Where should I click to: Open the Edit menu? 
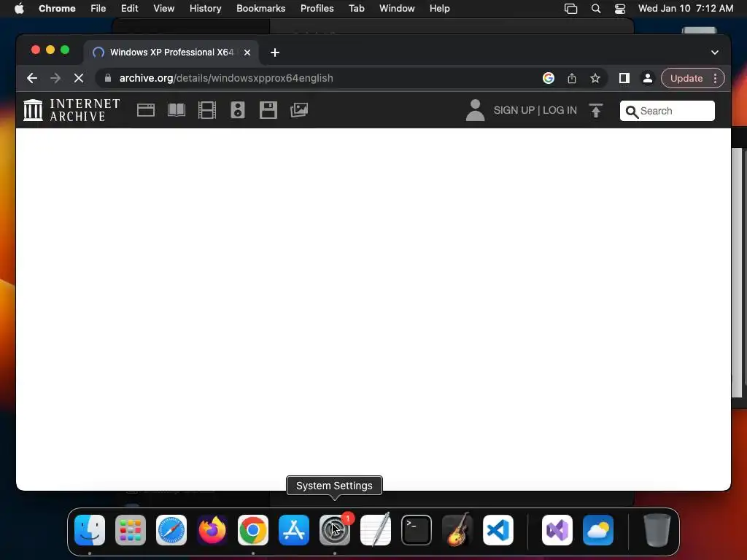pos(130,9)
